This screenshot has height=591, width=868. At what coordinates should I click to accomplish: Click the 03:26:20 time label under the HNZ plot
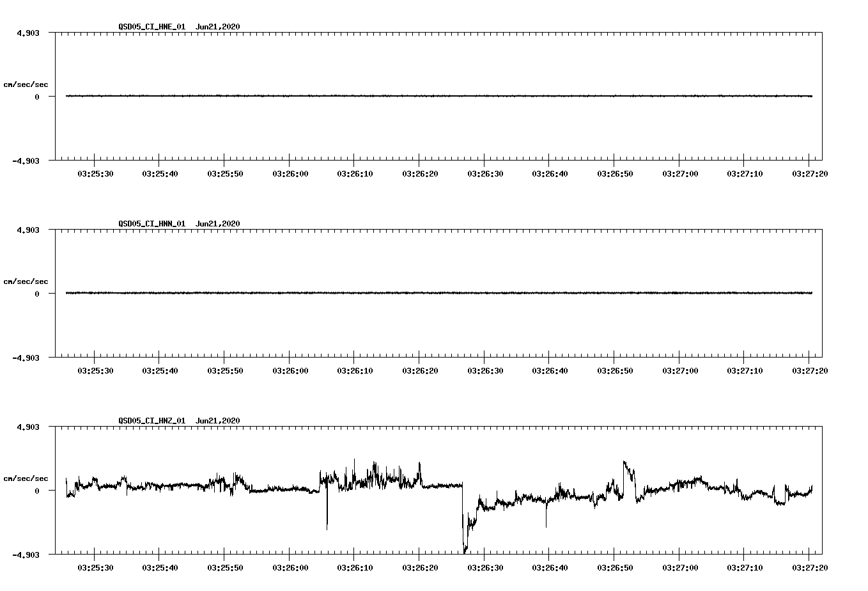420,567
